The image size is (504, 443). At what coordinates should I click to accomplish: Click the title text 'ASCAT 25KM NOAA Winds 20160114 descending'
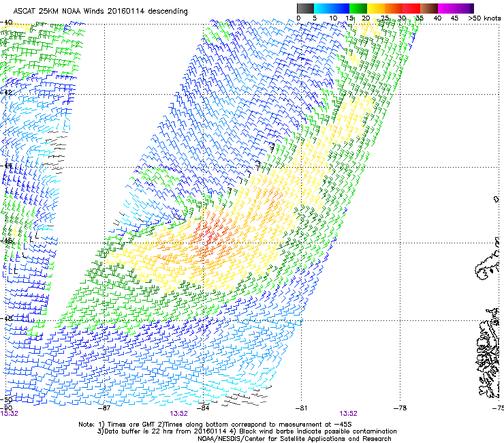coord(100,12)
